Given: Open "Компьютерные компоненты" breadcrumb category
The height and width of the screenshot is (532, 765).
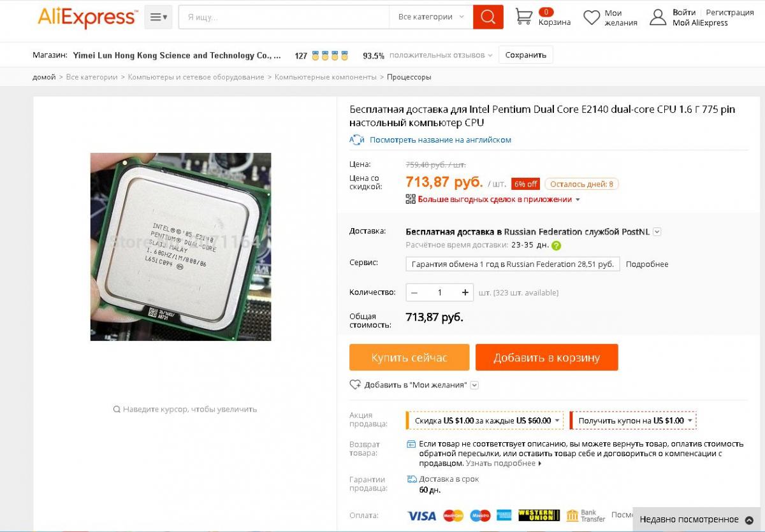Looking at the screenshot, I should click(325, 77).
